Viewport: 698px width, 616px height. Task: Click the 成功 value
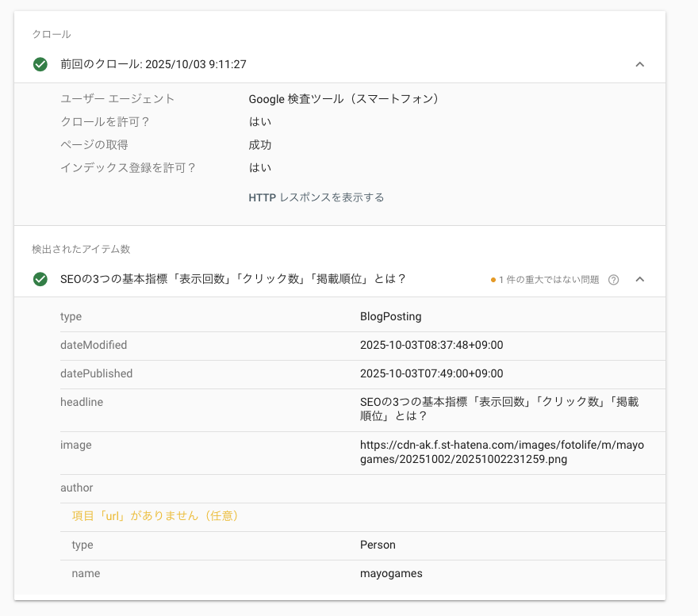[259, 144]
